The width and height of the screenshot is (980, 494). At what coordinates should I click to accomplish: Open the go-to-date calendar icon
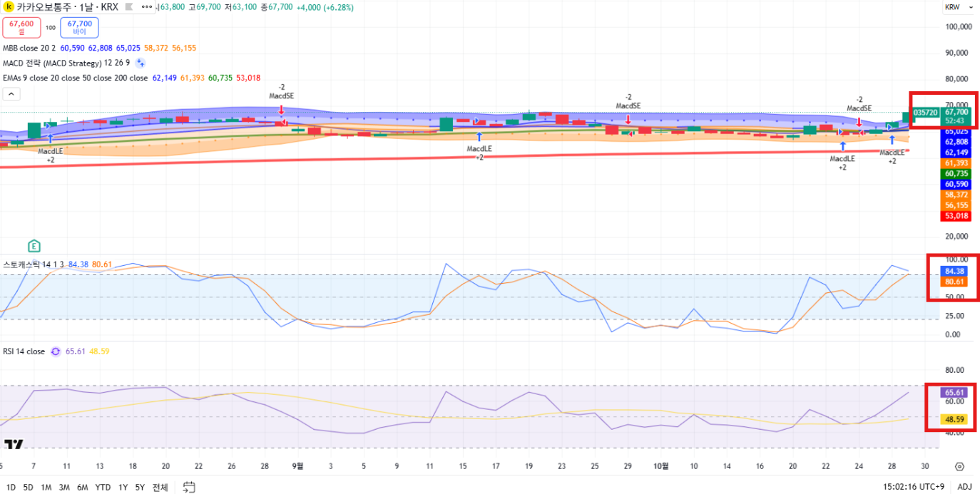click(189, 488)
